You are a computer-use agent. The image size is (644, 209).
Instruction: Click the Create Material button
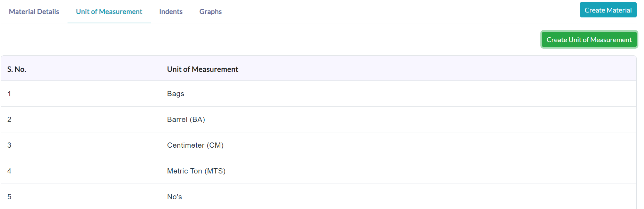tap(608, 10)
